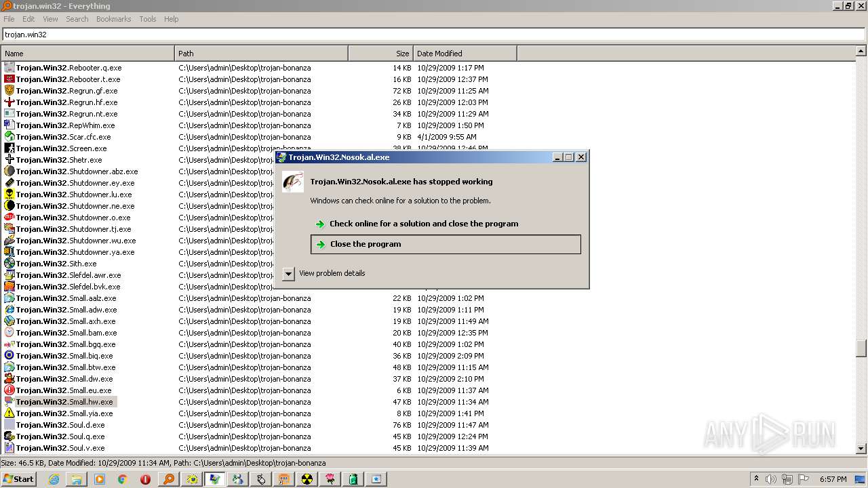Click path cell of Trojan.Win32.Small.aalz.exe row
This screenshot has height=488, width=868.
point(245,298)
